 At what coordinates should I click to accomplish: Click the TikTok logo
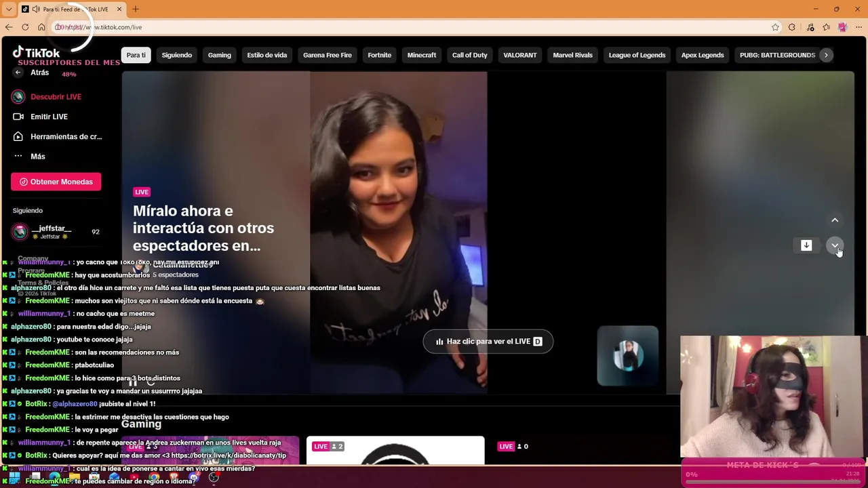pos(36,52)
